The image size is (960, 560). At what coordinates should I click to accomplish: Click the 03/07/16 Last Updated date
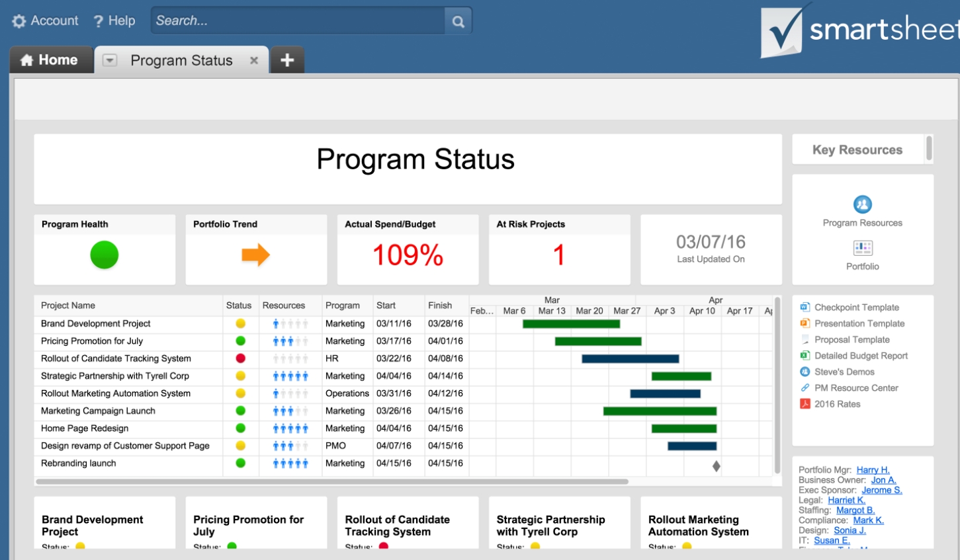tap(711, 242)
